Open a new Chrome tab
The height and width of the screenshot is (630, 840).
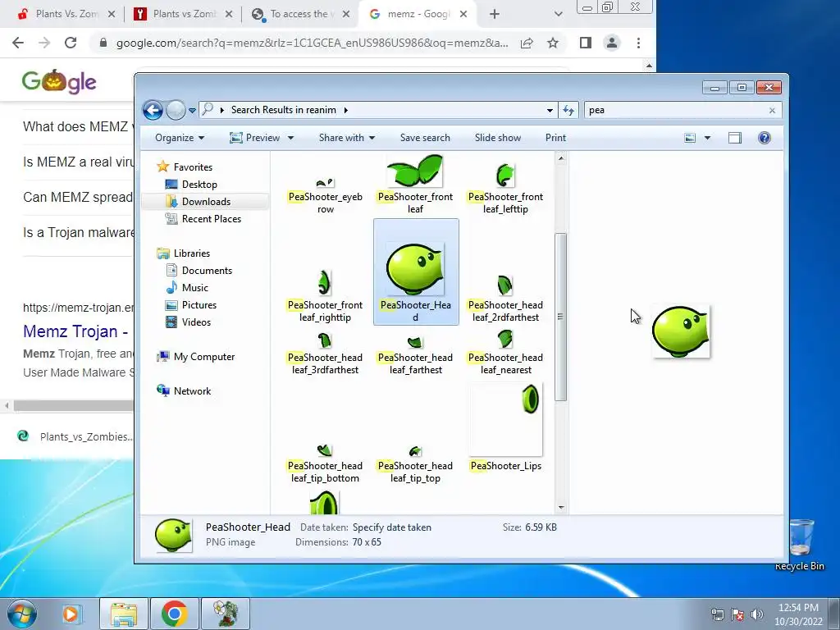point(495,15)
